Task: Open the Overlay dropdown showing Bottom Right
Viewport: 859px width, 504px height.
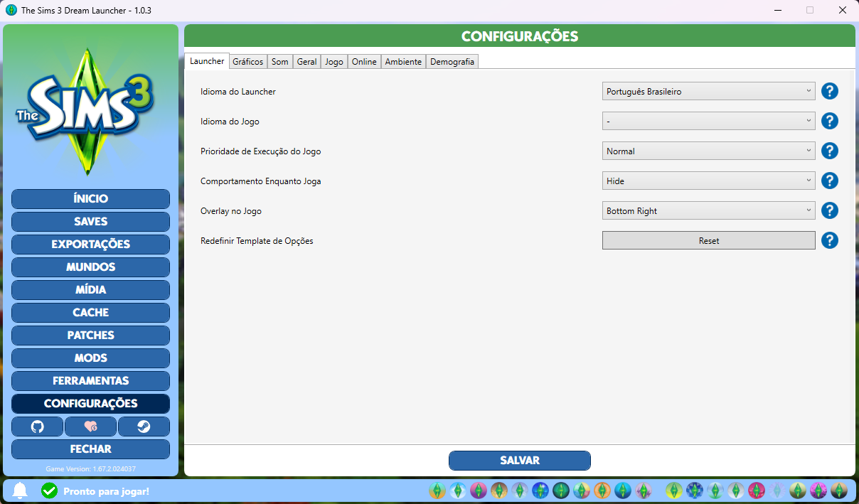Action: click(709, 210)
